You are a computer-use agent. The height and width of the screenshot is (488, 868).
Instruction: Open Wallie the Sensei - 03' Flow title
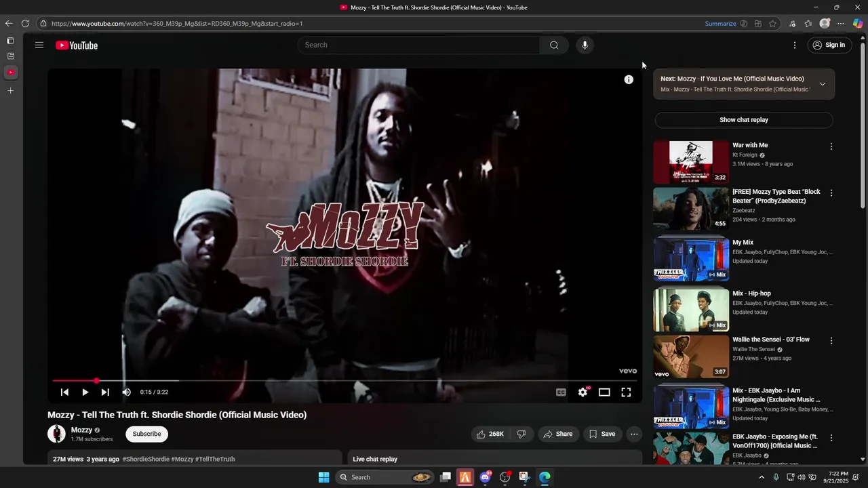(771, 339)
